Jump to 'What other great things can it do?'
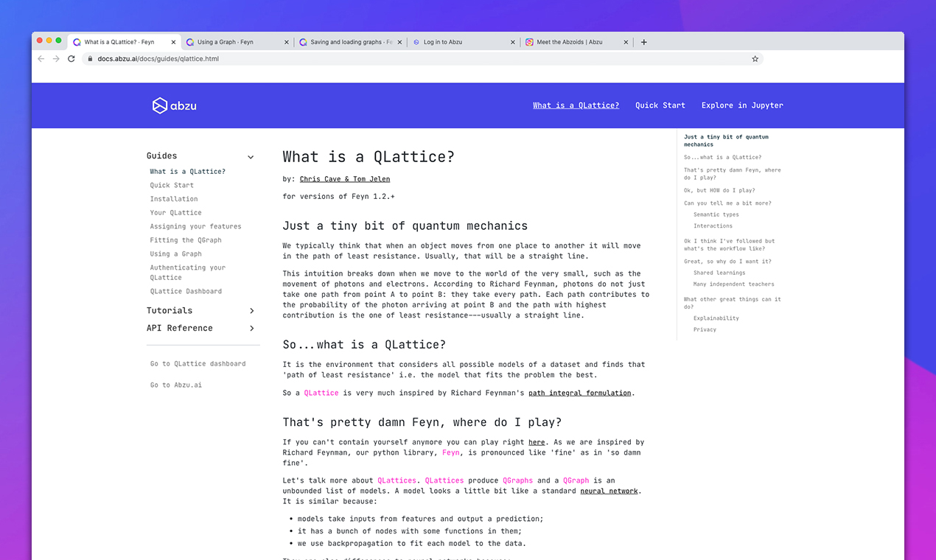The height and width of the screenshot is (560, 936). tap(732, 303)
